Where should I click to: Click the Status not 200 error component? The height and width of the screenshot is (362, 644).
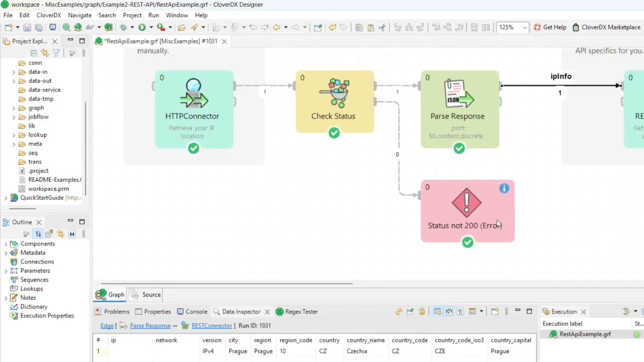pos(468,211)
